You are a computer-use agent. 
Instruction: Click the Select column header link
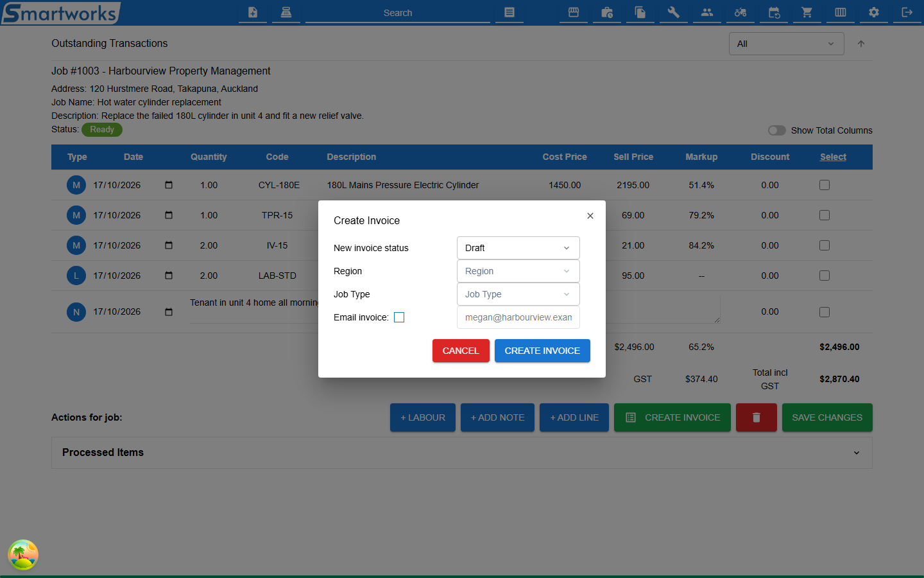click(x=833, y=157)
